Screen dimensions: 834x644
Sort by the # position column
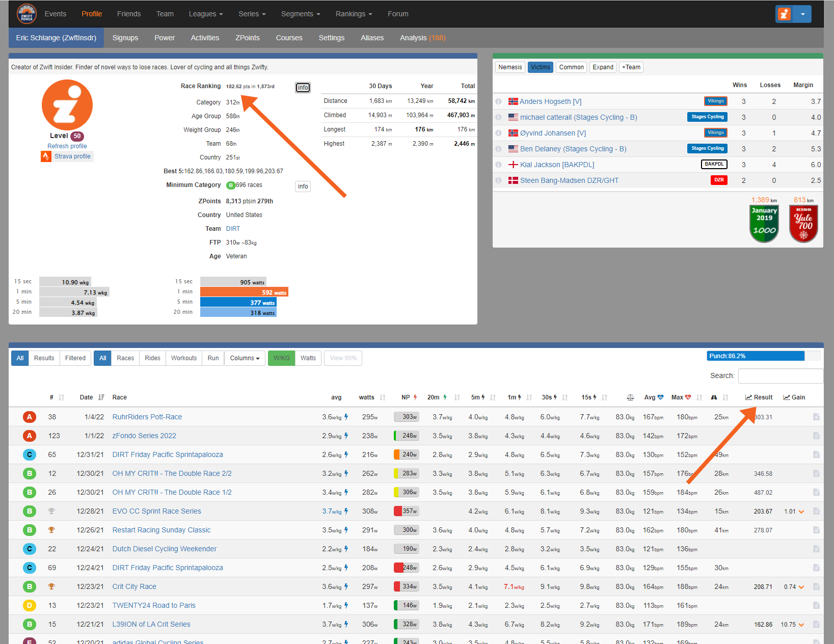coord(57,397)
